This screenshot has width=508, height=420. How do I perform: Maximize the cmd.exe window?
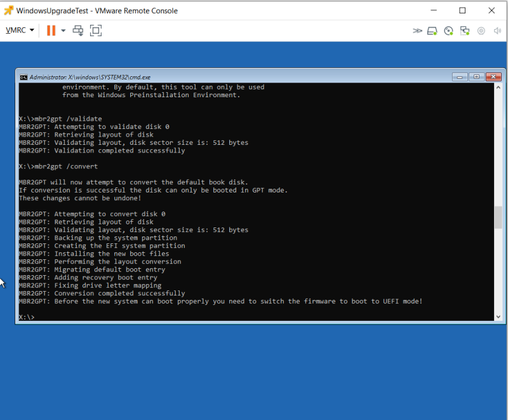[x=476, y=77]
